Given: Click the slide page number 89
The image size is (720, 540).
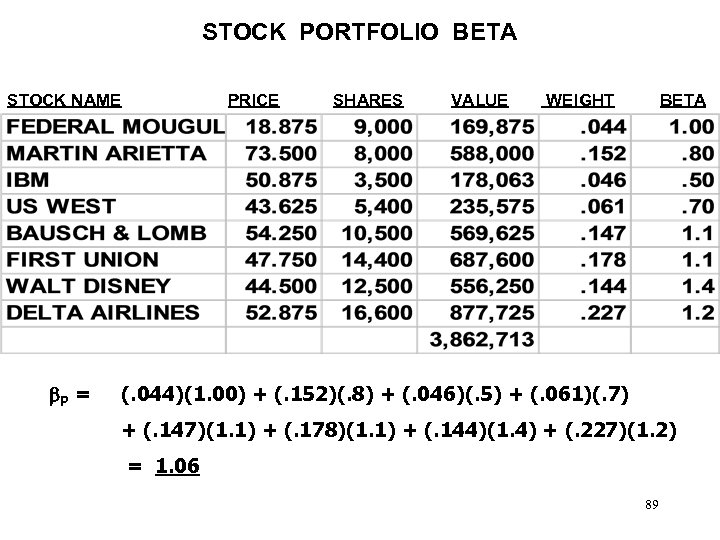Looking at the screenshot, I should (x=651, y=506).
